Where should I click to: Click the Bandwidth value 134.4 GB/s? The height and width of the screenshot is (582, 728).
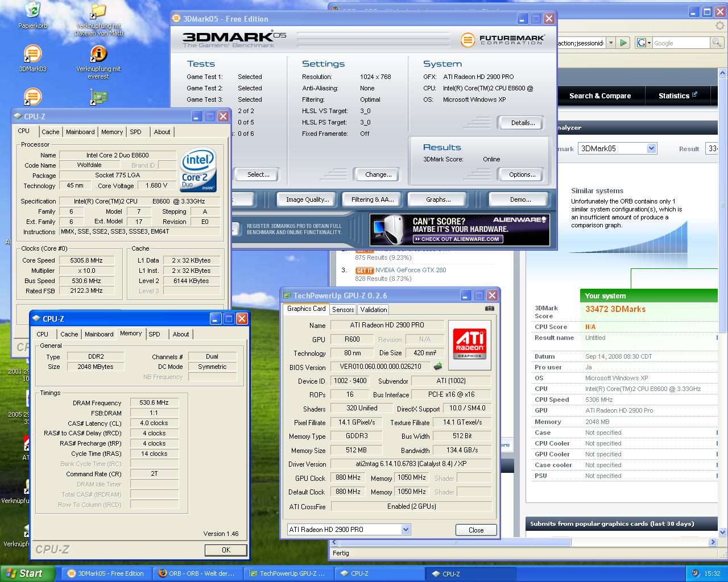(x=462, y=450)
